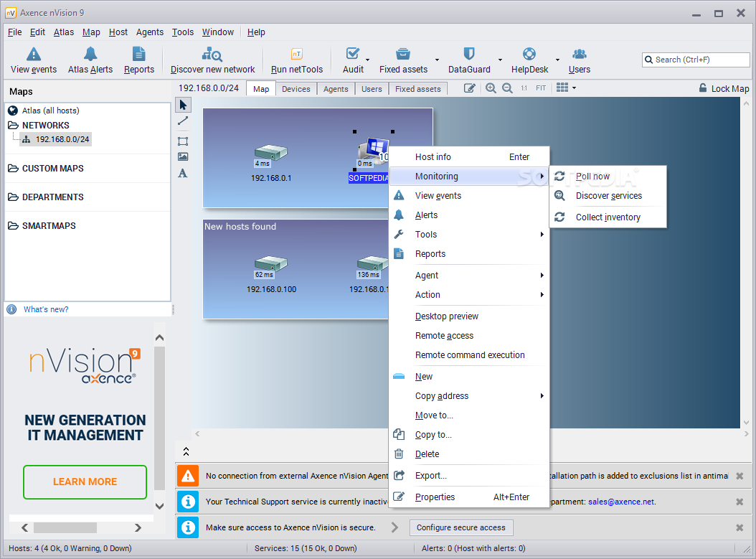The width and height of the screenshot is (756, 559).
Task: Open the Audit module icon
Action: (353, 54)
